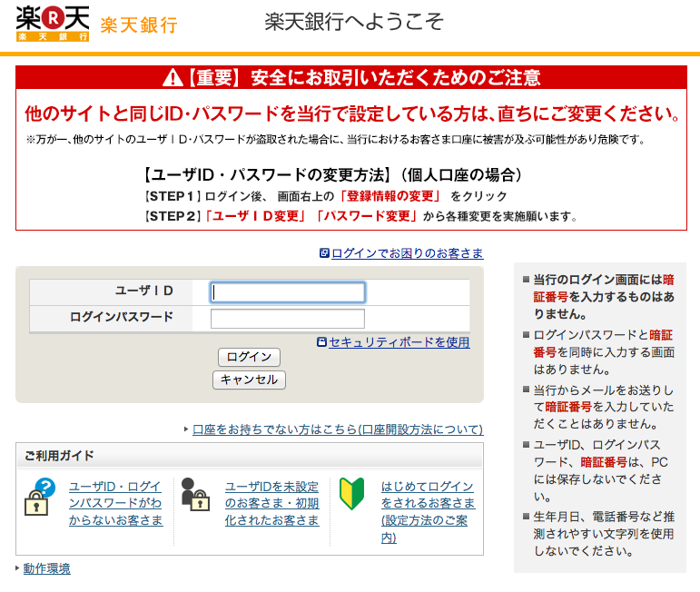700x592 pixels.
Task: Open the ログインでお困りのお客さま link
Action: [x=407, y=253]
